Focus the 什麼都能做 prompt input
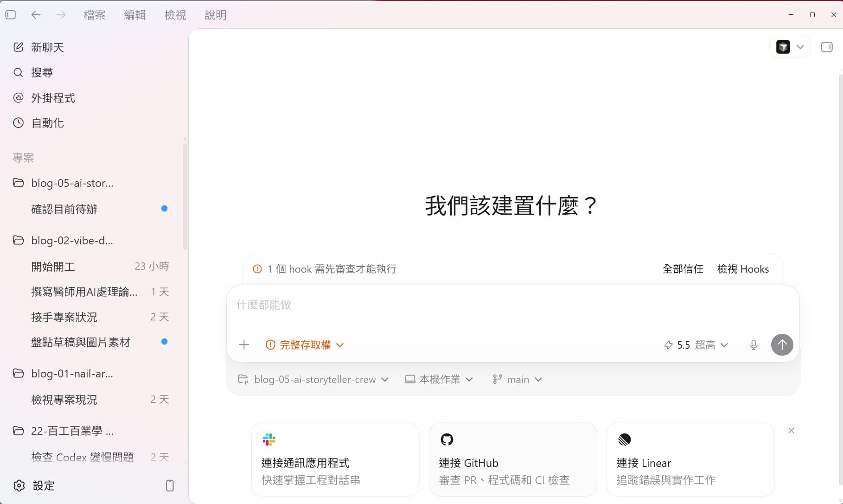 coord(513,305)
